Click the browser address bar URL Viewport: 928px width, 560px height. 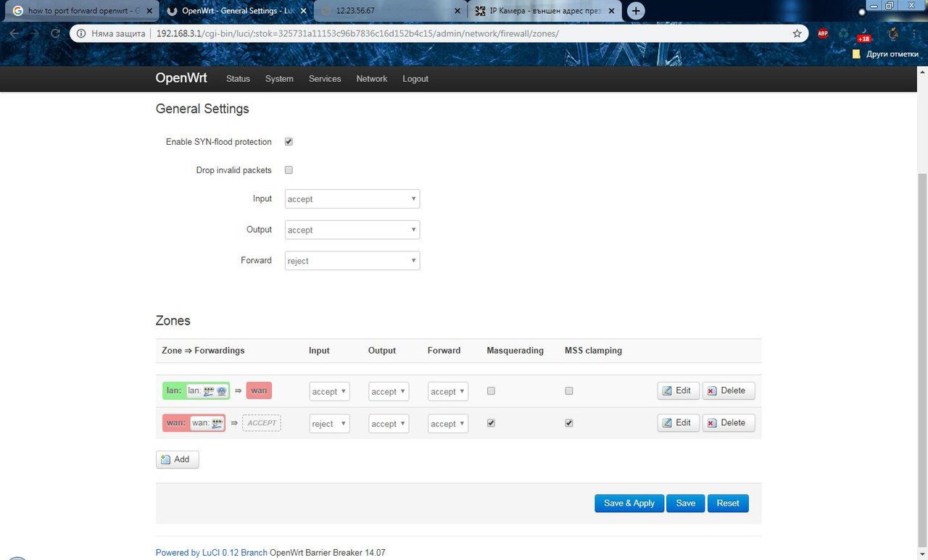pos(357,33)
